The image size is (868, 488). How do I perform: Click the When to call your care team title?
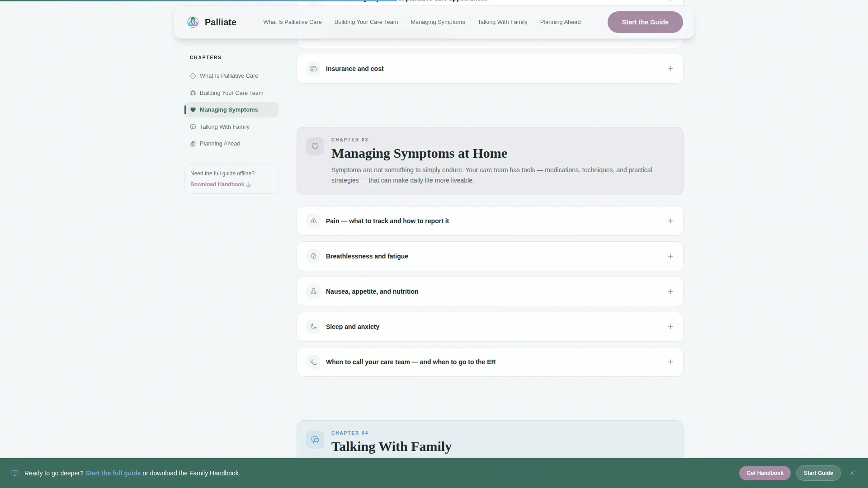[411, 362]
